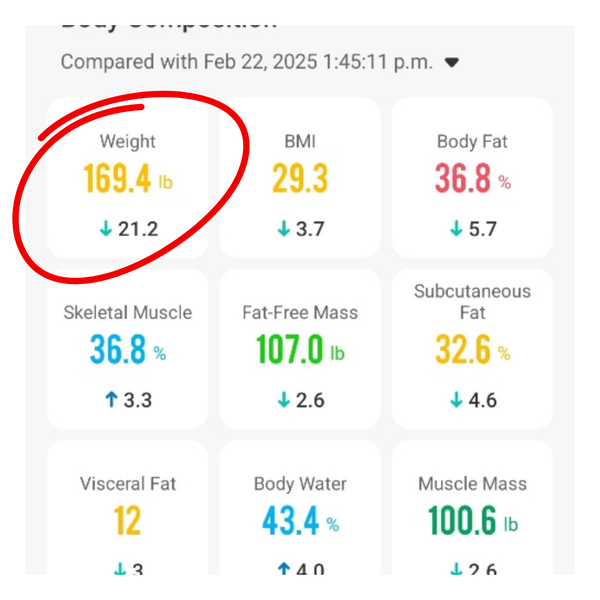Open the Weight 169.4 lb card

[x=127, y=178]
